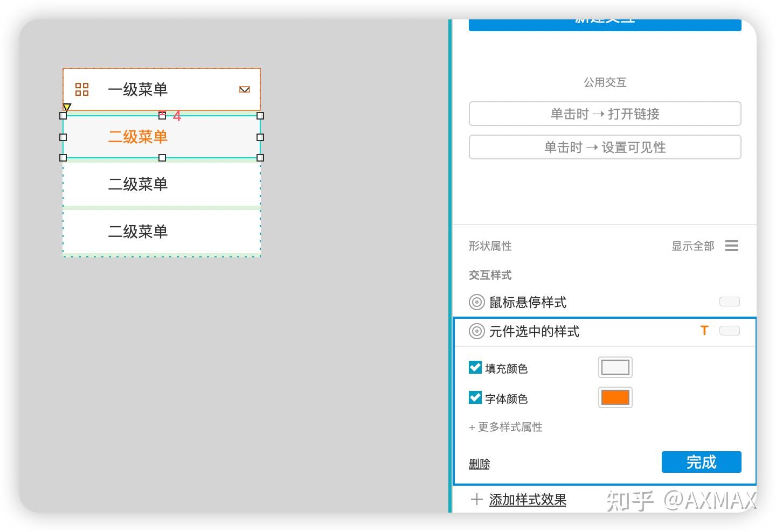The image size is (776, 532).
Task: Click the bullseye icon next to 鼠标悬停样式
Action: tap(476, 302)
